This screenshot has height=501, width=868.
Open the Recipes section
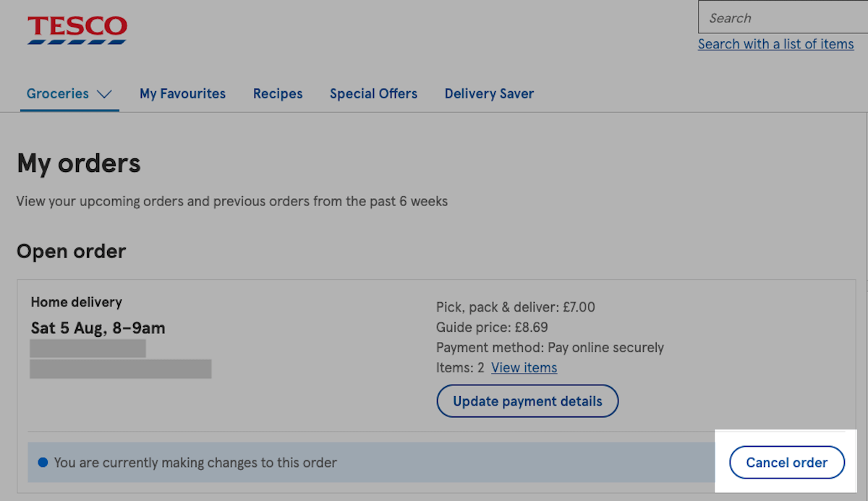tap(278, 93)
